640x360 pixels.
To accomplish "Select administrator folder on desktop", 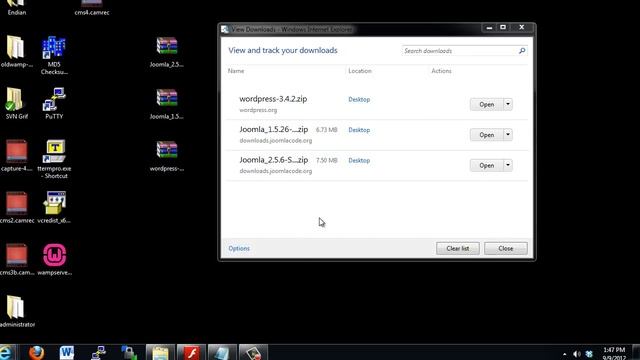I will click(16, 311).
